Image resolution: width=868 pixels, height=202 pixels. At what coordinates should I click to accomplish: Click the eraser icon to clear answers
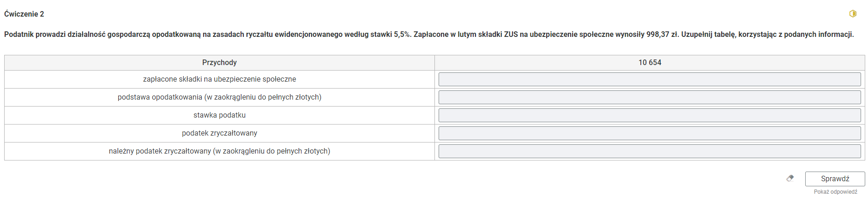[x=790, y=178]
